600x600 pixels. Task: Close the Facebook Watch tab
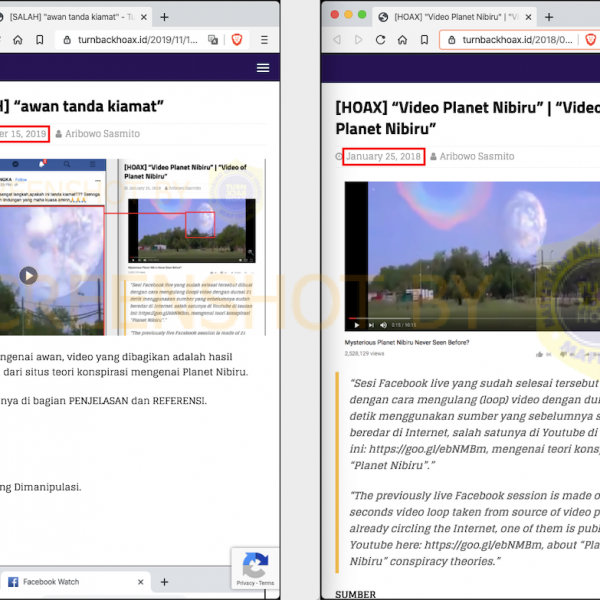[x=140, y=582]
